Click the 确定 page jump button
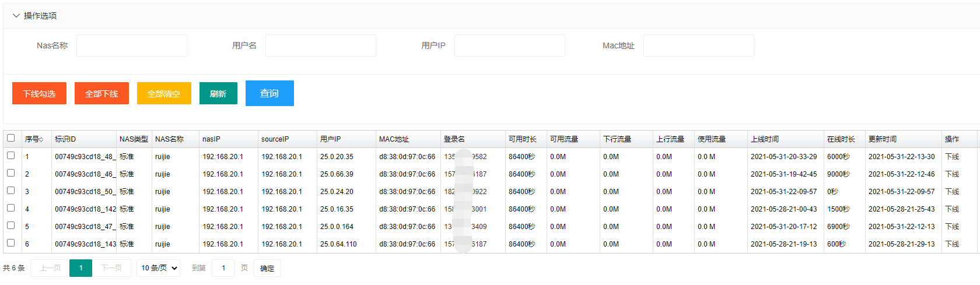980x285 pixels. (267, 268)
